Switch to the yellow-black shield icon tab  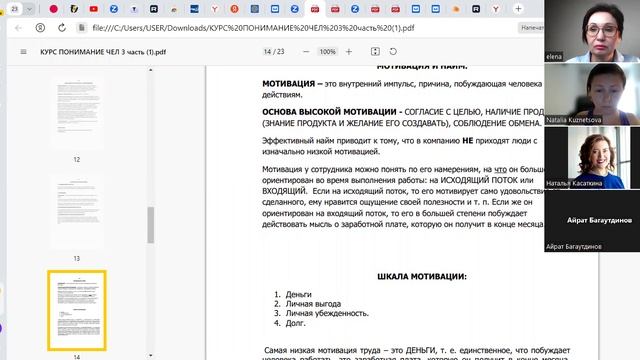coord(73,9)
